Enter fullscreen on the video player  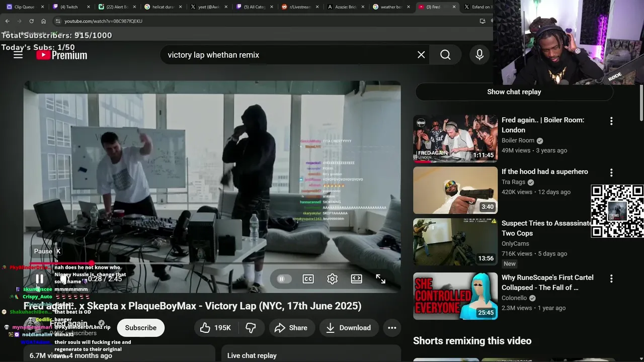(380, 279)
